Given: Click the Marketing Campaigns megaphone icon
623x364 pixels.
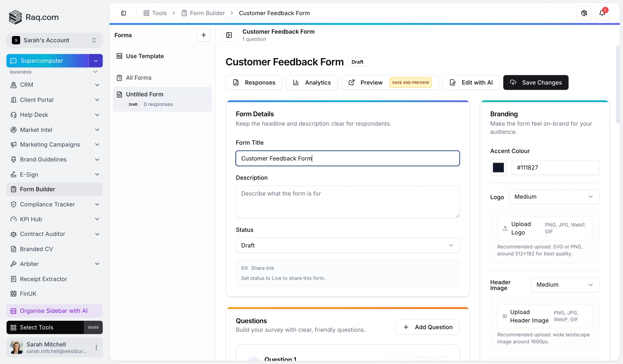Looking at the screenshot, I should (13, 145).
